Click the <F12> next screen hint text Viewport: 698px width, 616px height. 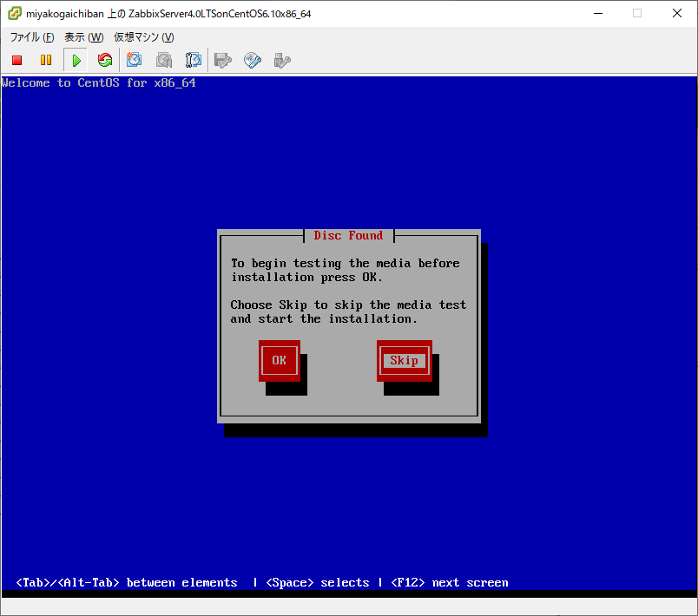point(450,583)
